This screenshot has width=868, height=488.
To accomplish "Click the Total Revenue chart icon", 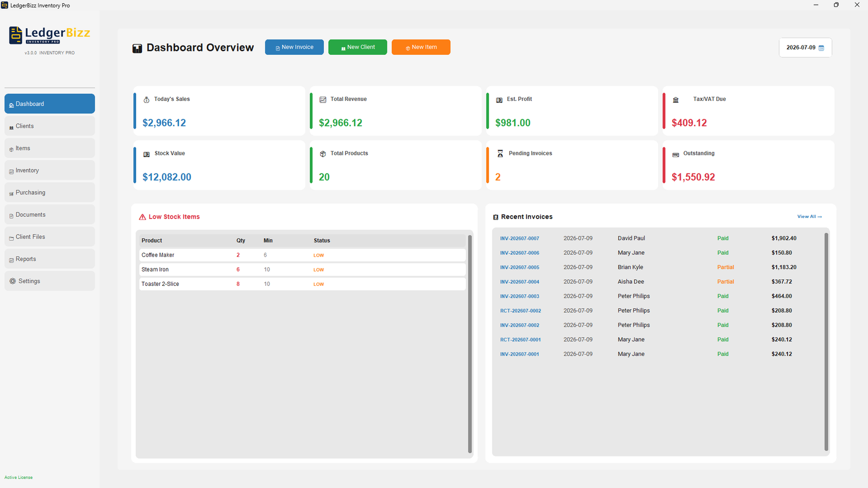I will [x=323, y=100].
